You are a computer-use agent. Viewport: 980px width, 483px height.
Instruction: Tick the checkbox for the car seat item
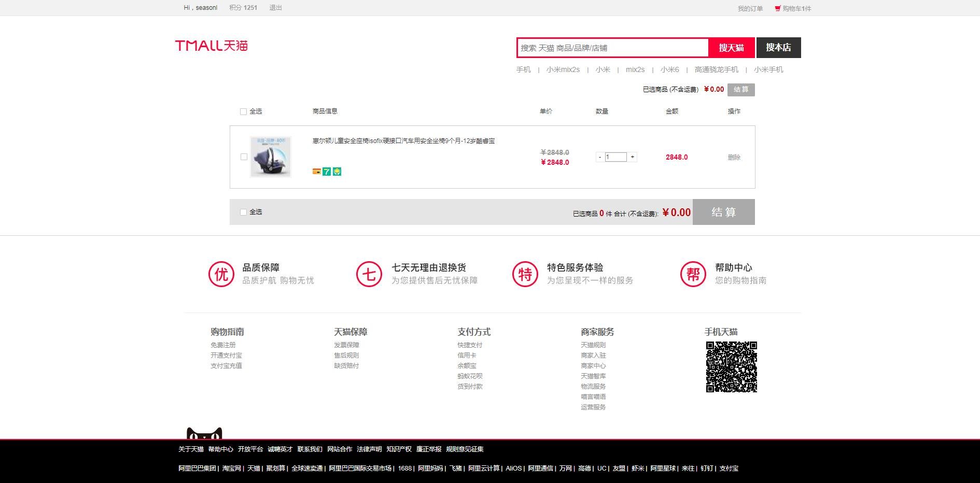[244, 157]
